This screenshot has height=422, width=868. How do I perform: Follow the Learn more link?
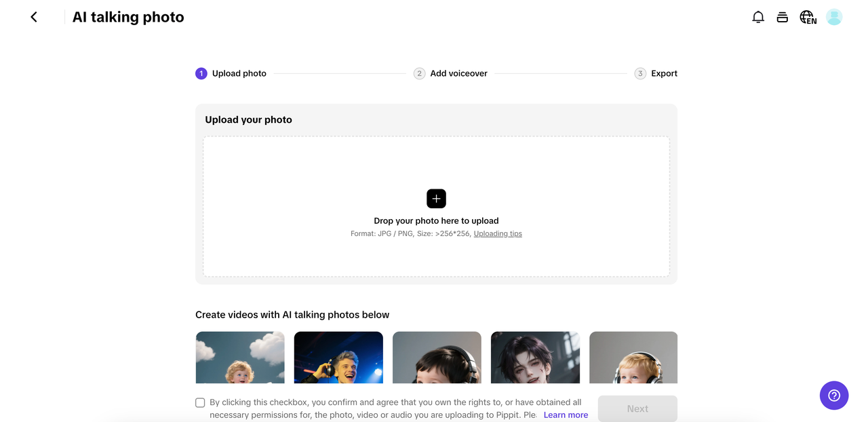point(566,415)
